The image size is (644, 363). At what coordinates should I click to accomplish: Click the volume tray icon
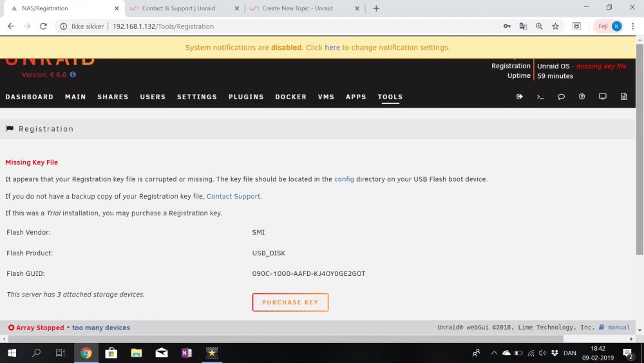[x=542, y=353]
